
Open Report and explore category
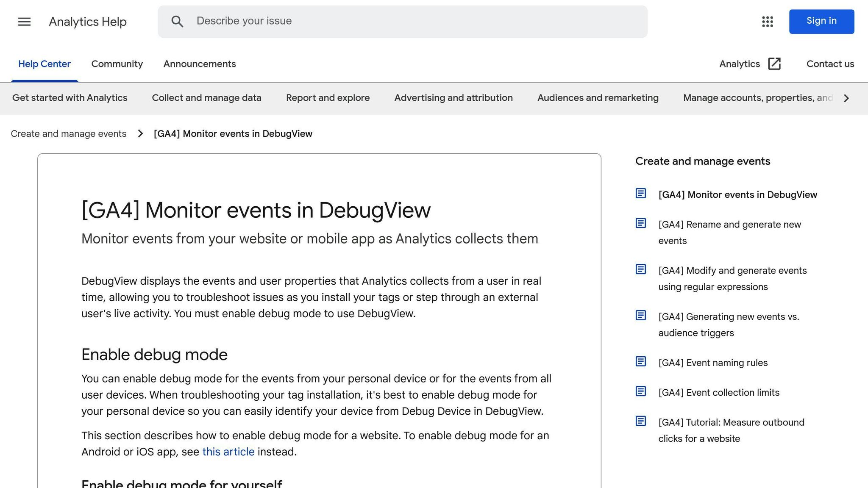pyautogui.click(x=328, y=98)
